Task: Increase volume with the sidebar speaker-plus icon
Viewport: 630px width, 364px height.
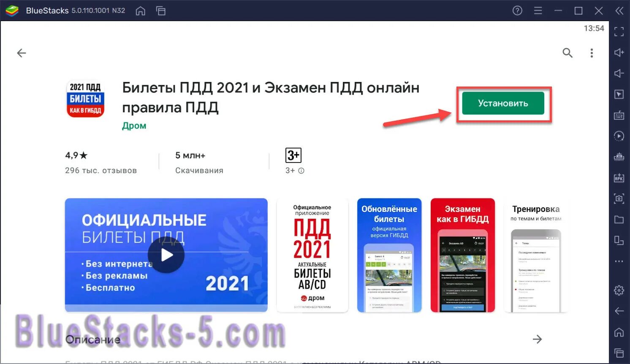Action: [619, 52]
